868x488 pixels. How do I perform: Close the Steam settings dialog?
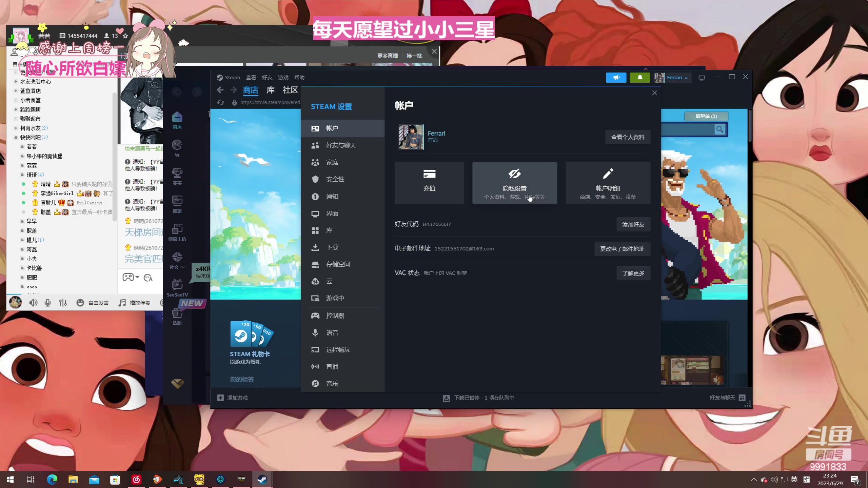[654, 93]
